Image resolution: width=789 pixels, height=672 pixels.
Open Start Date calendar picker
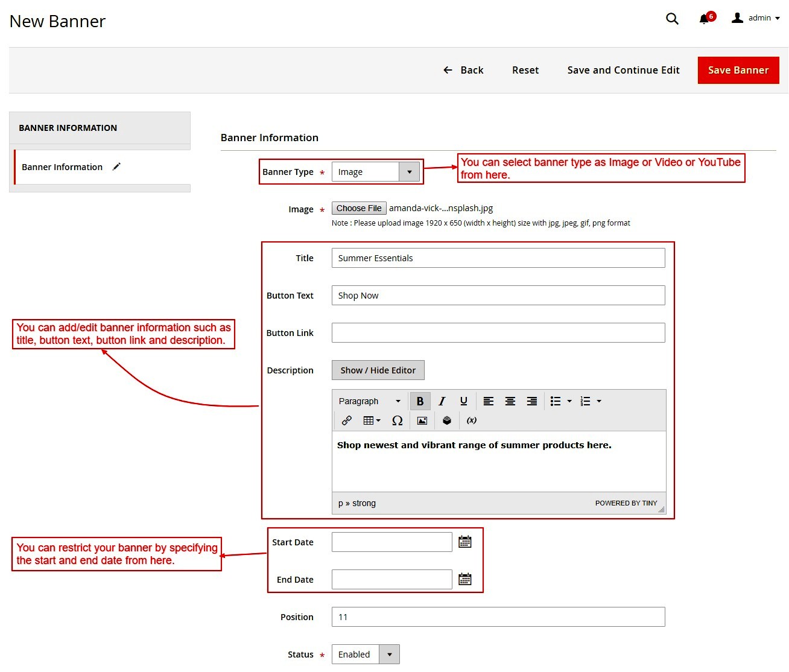[x=464, y=542]
